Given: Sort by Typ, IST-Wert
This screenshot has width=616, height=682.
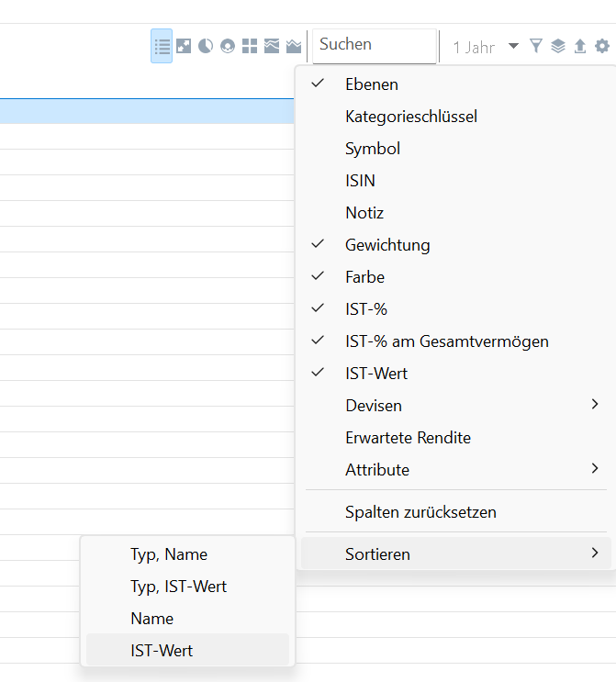Looking at the screenshot, I should pyautogui.click(x=179, y=587).
